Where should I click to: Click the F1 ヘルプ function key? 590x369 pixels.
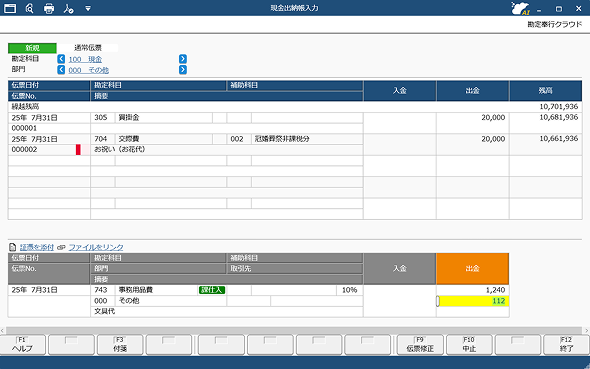pyautogui.click(x=23, y=345)
